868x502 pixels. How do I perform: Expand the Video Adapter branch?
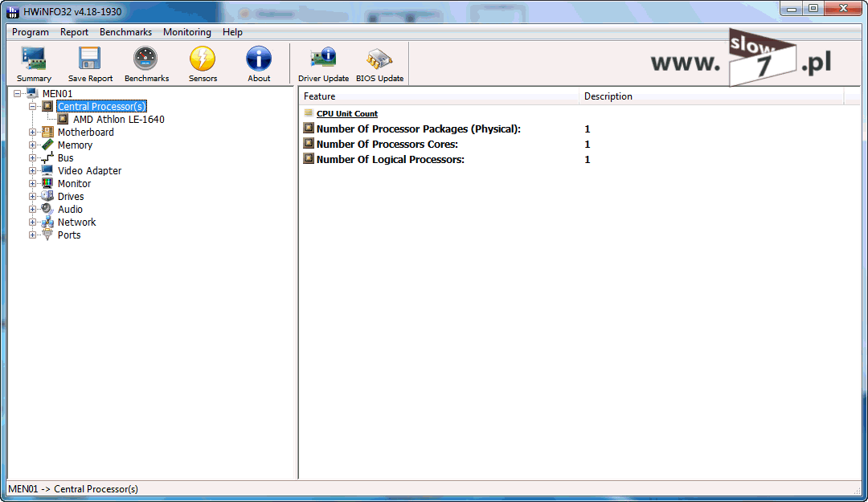click(x=33, y=170)
